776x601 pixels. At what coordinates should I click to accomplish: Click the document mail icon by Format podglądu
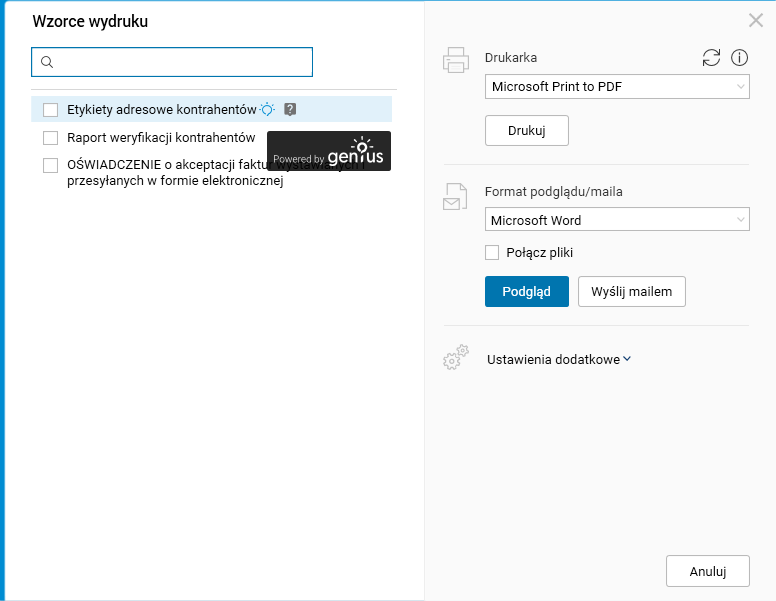tap(455, 196)
